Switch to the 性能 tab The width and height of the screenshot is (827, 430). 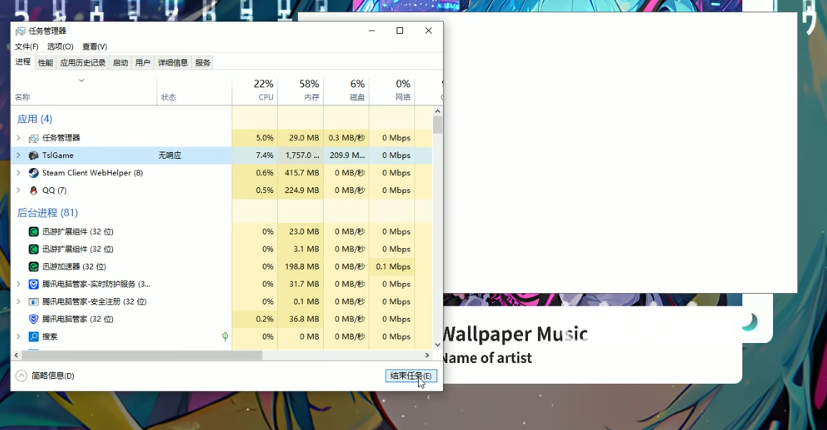pos(45,63)
